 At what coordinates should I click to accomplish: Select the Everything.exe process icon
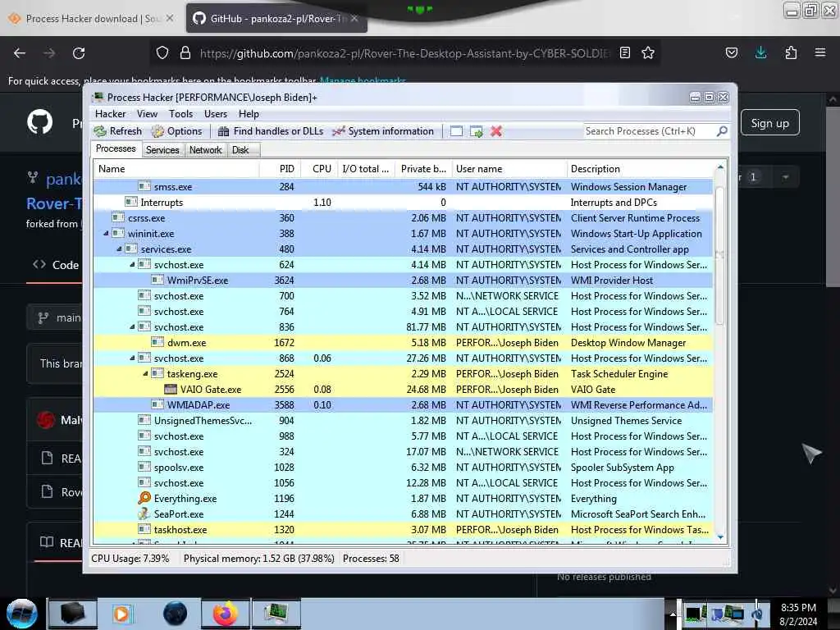click(x=144, y=498)
